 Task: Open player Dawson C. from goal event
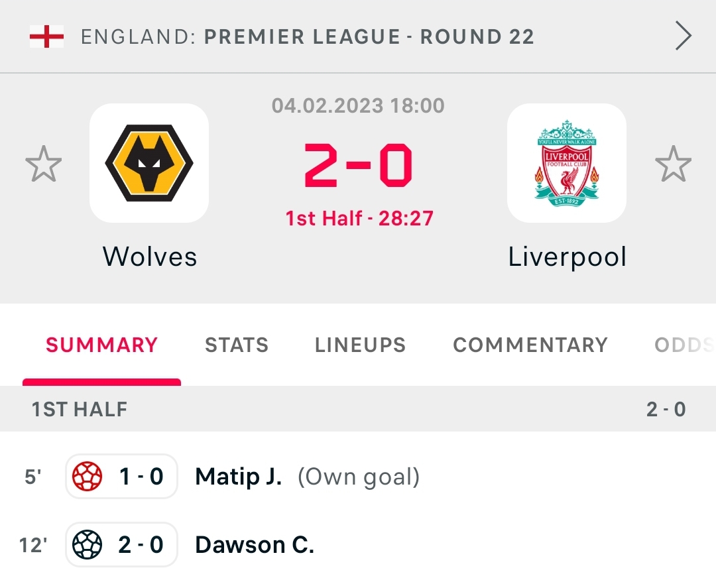pyautogui.click(x=255, y=545)
